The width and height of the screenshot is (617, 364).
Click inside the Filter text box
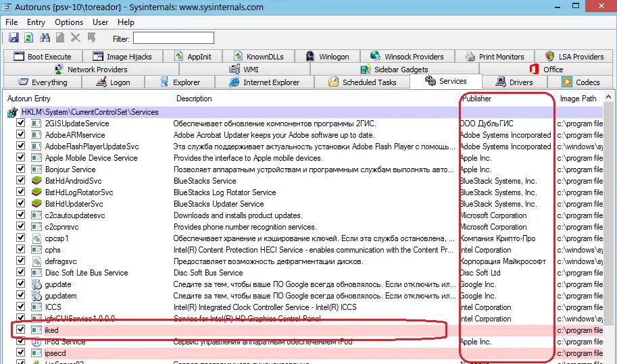pyautogui.click(x=174, y=38)
